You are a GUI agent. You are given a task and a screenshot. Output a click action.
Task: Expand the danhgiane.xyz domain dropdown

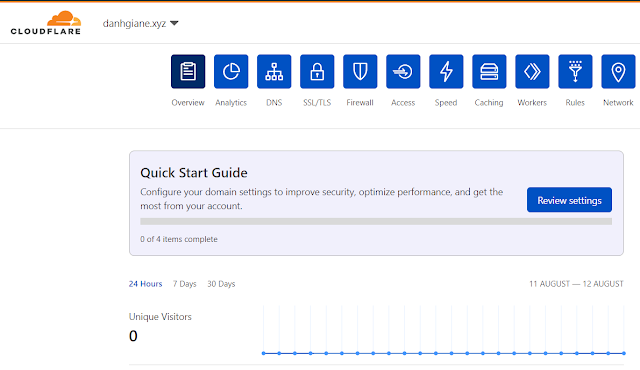[140, 23]
